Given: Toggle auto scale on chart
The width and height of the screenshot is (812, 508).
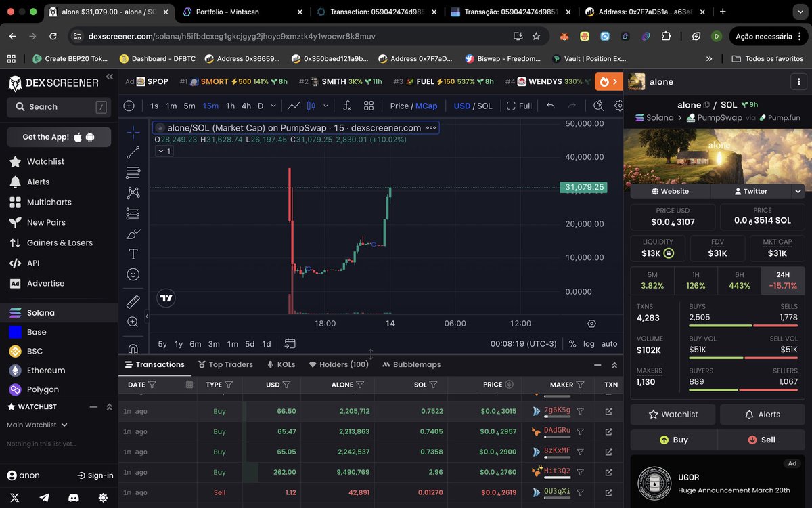Looking at the screenshot, I should 609,343.
